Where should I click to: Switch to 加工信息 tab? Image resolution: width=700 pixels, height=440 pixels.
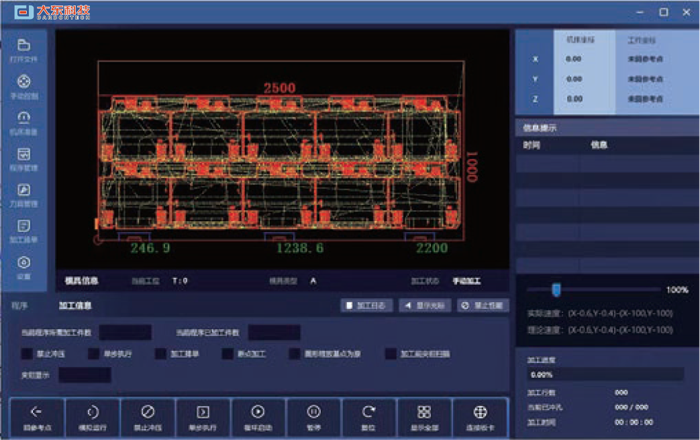[75, 306]
